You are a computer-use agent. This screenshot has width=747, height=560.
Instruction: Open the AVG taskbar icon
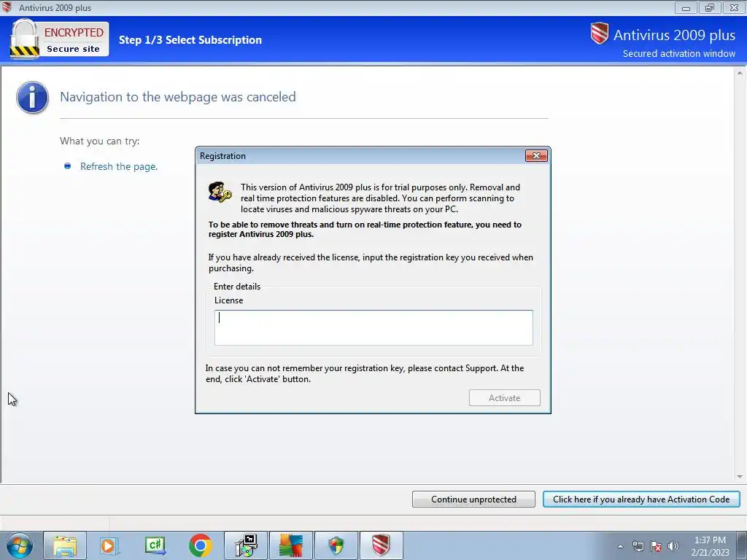pyautogui.click(x=291, y=545)
